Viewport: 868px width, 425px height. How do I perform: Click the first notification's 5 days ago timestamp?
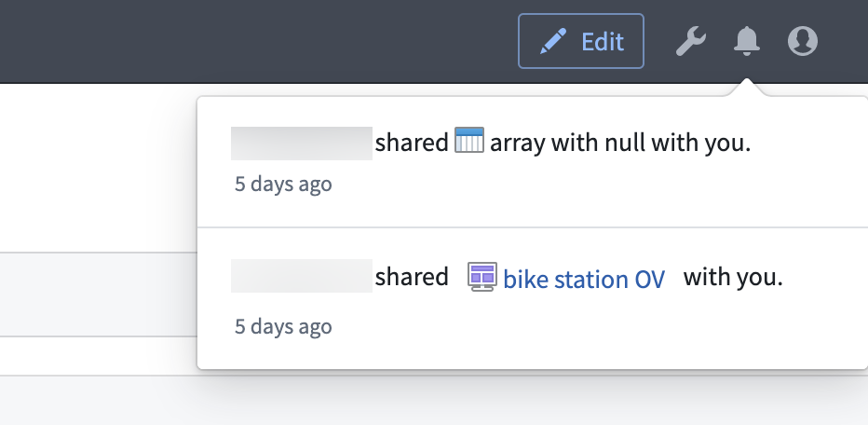click(x=283, y=184)
